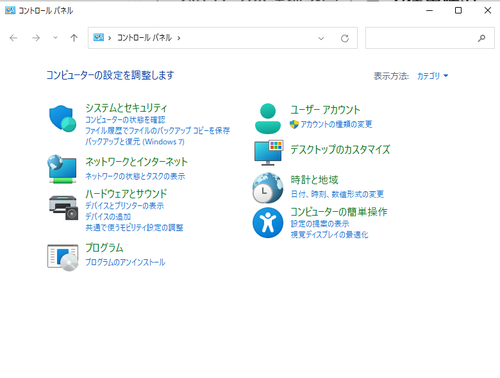Expand the address bar history dropdown
Screen dimensions: 500x378
coord(321,38)
